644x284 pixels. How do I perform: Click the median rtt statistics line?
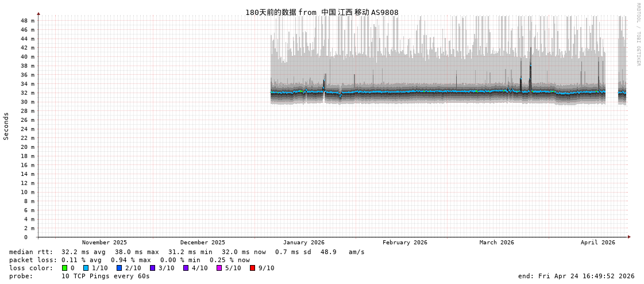click(187, 252)
